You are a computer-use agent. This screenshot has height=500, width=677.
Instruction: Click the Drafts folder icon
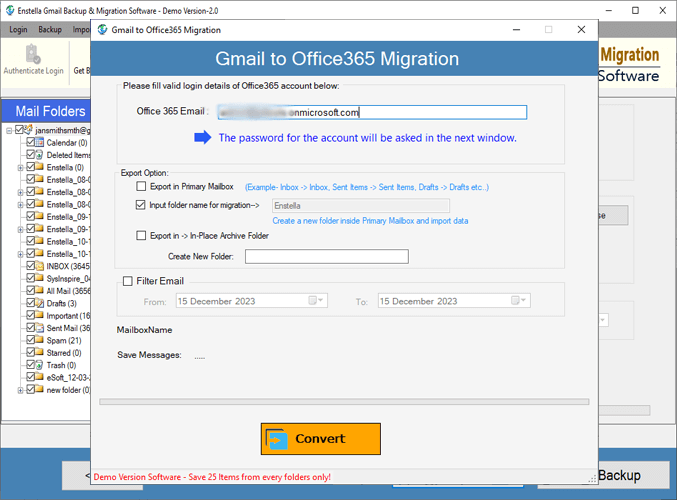[40, 303]
